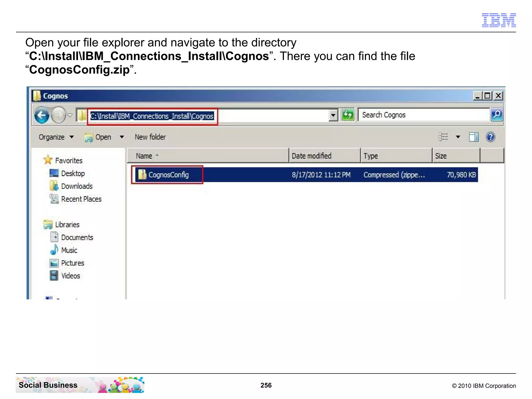The width and height of the screenshot is (532, 399).
Task: Click the Favorites star icon
Action: click(x=48, y=160)
